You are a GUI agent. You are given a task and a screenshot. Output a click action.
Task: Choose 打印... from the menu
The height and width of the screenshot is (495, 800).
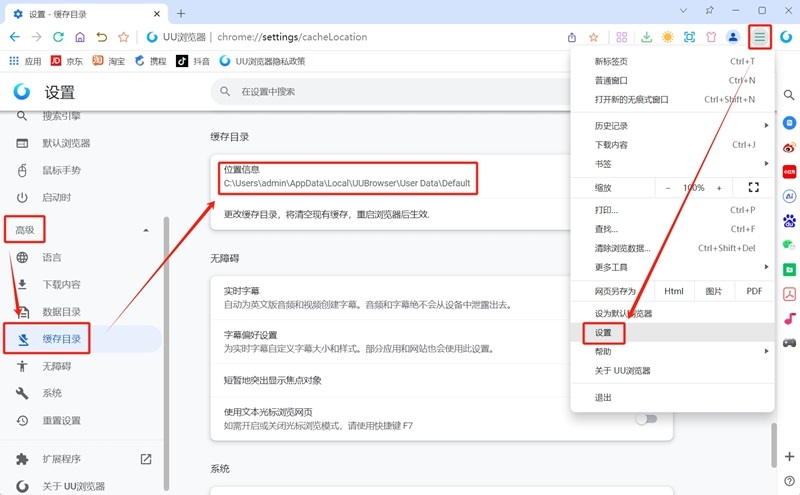point(672,210)
